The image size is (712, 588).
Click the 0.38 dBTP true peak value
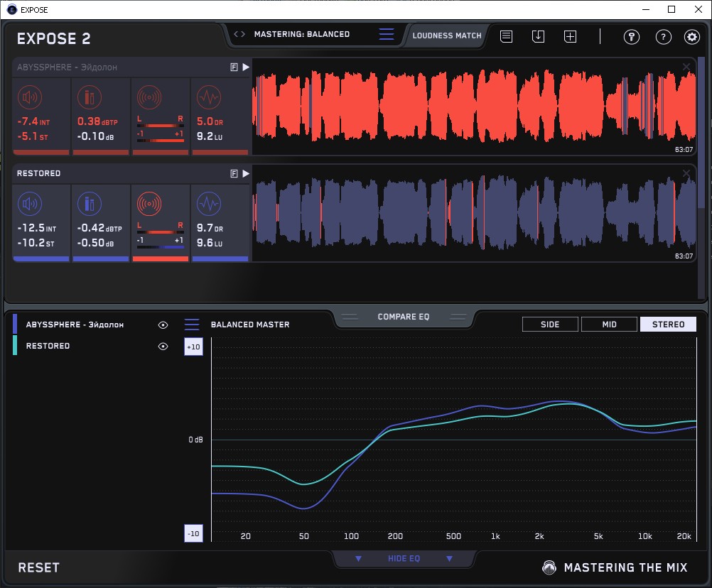tap(97, 121)
